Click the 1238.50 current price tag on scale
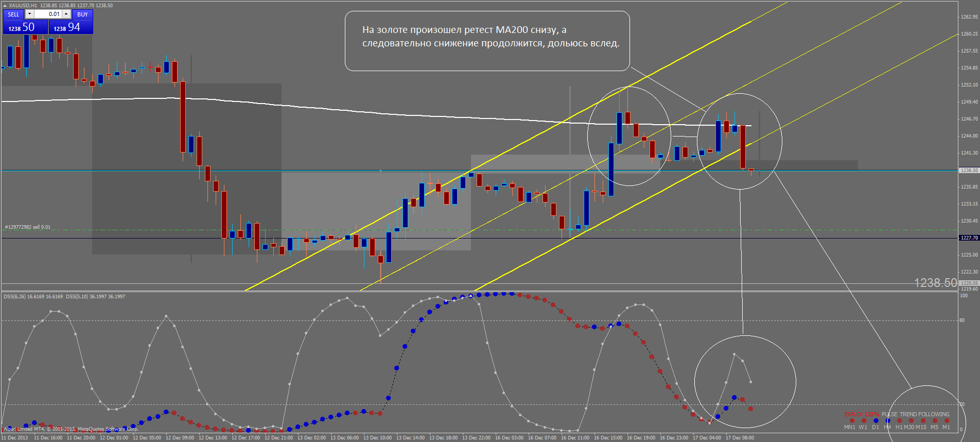Screen dimensions: 980x442 969,171
